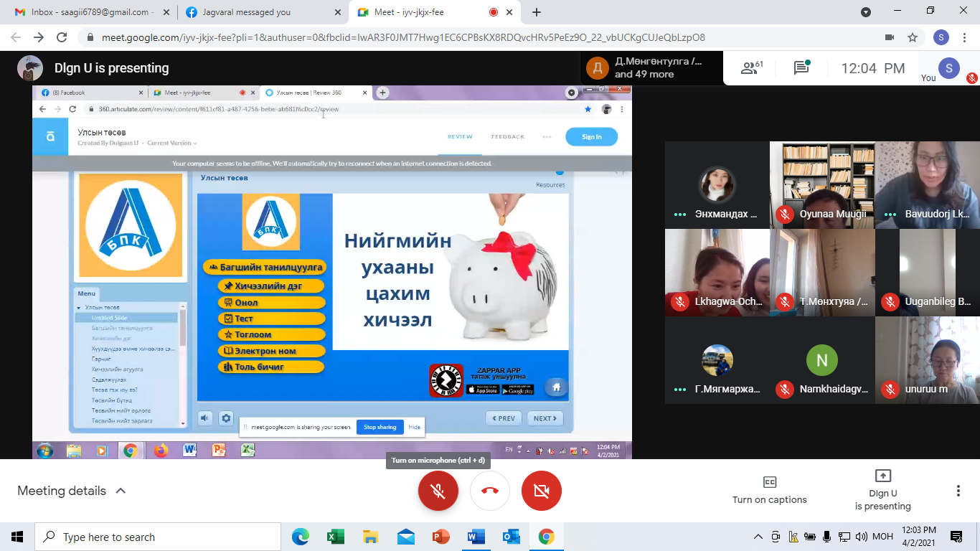
Task: Select Namkhaidagv's N avatar tile
Action: (x=822, y=360)
